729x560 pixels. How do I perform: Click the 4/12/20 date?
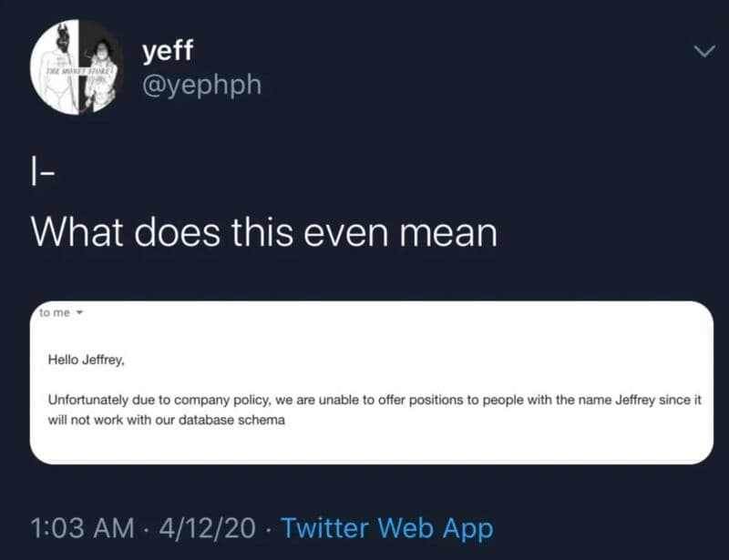[x=208, y=528]
